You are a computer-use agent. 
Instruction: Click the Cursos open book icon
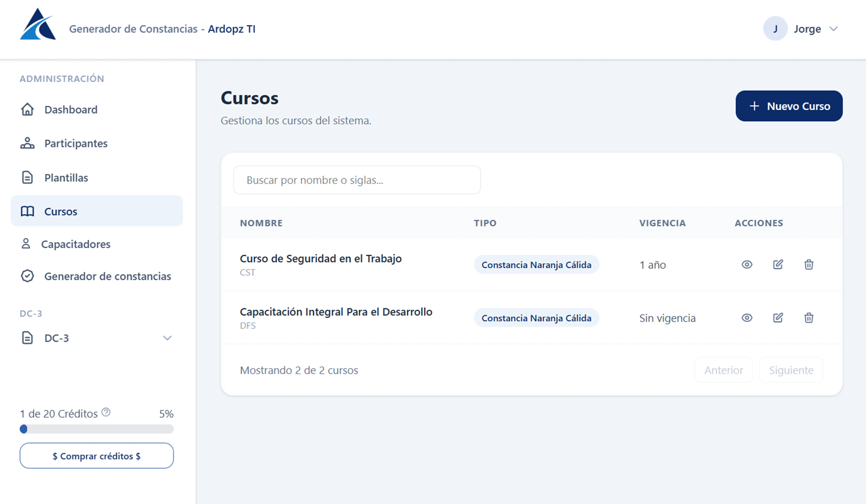tap(28, 211)
